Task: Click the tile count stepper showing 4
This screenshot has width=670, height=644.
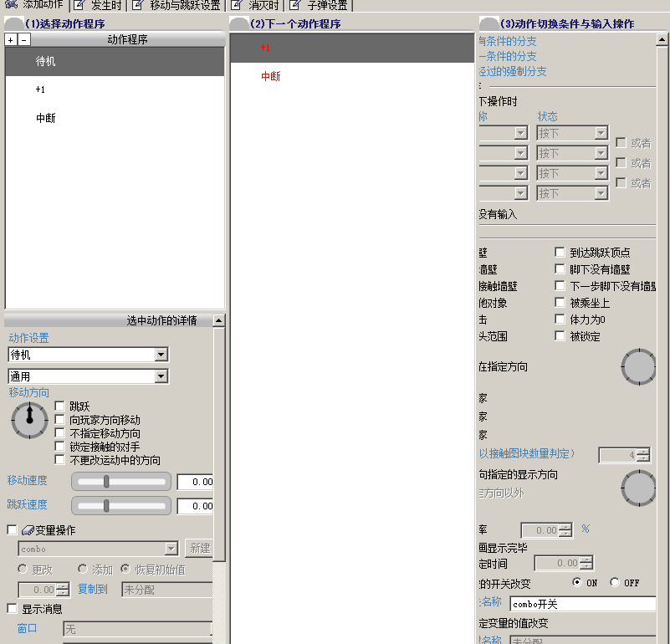Action: (624, 455)
